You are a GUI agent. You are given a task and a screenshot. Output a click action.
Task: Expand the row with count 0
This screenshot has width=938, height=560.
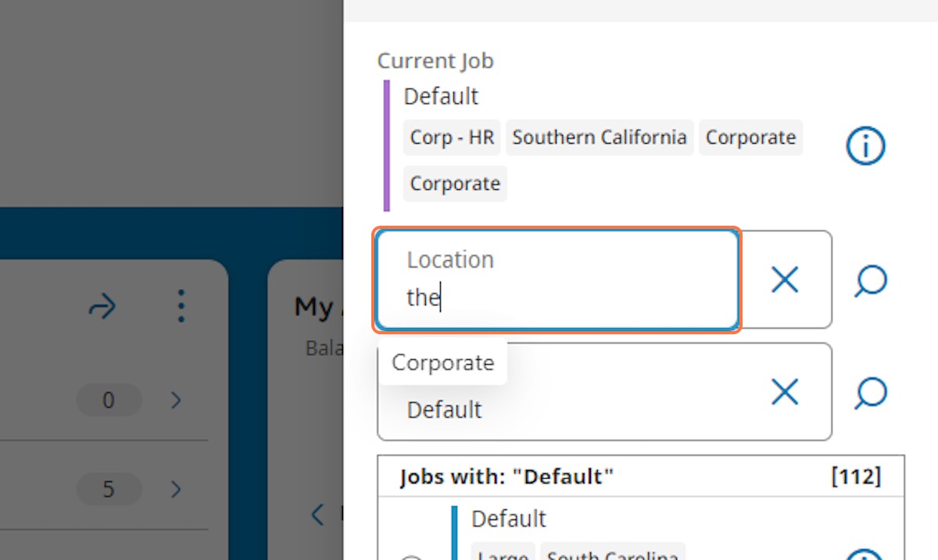[x=176, y=401]
